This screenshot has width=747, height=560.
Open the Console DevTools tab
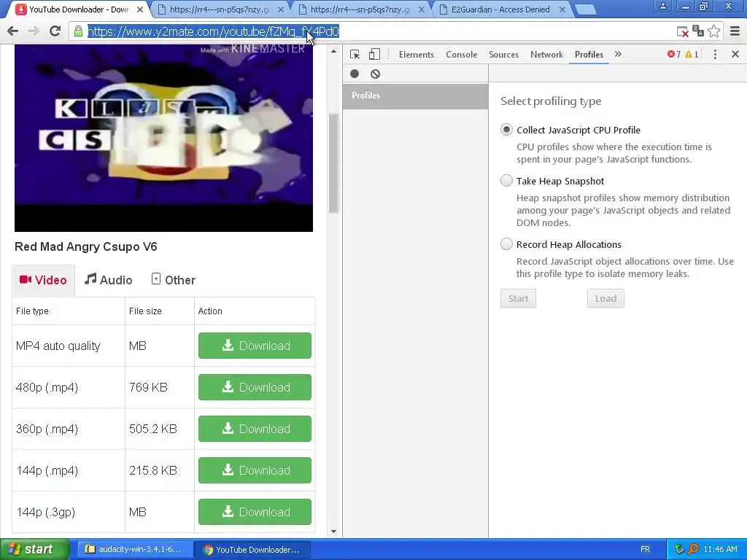462,54
